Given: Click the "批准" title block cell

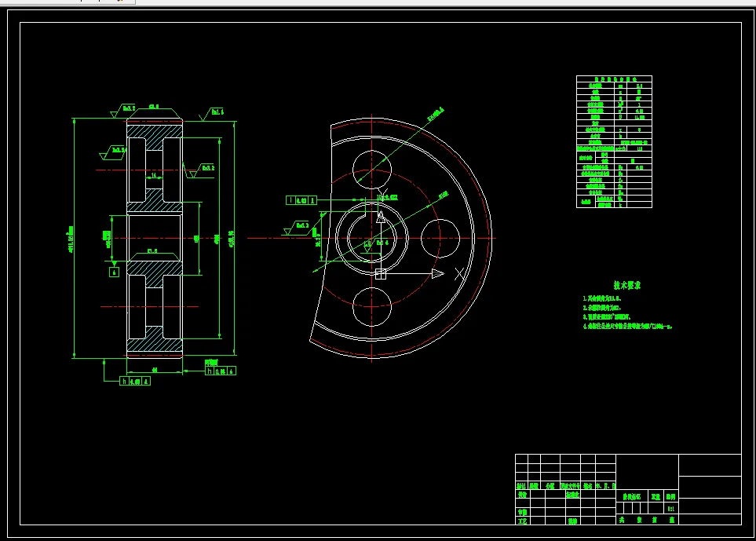Looking at the screenshot, I should [x=573, y=521].
